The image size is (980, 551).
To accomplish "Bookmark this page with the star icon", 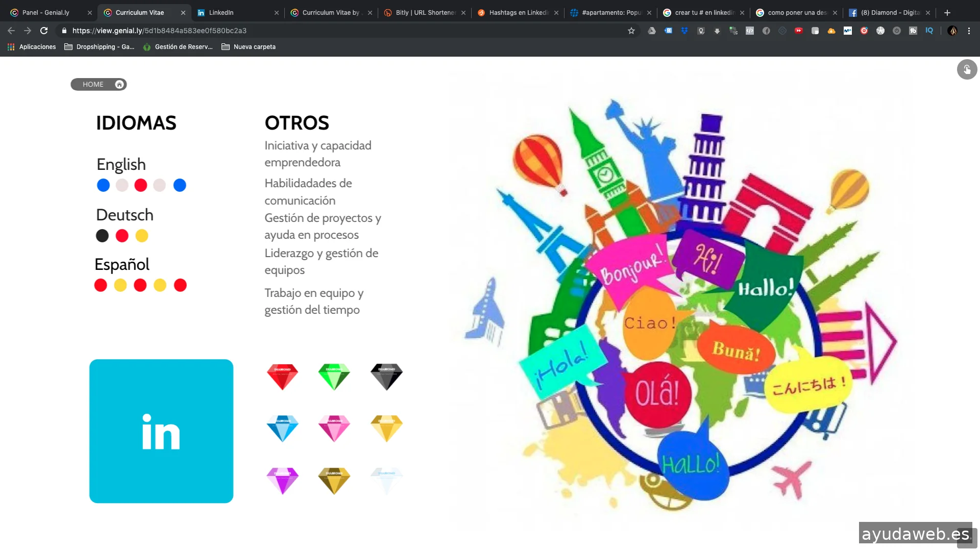I will 631,31.
